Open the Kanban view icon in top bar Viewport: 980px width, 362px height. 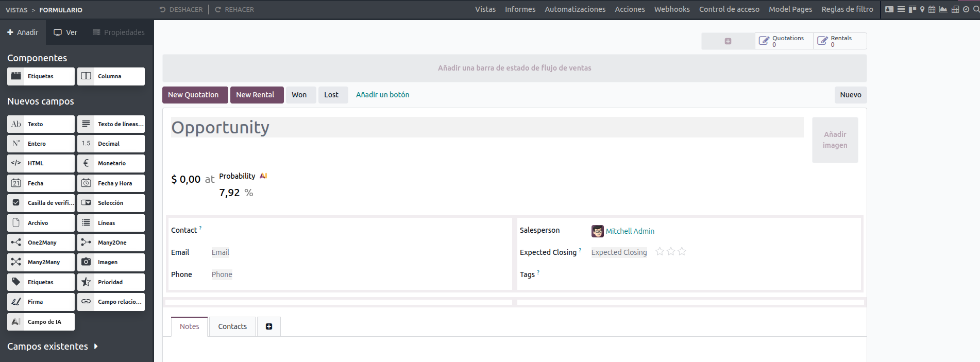(x=912, y=9)
